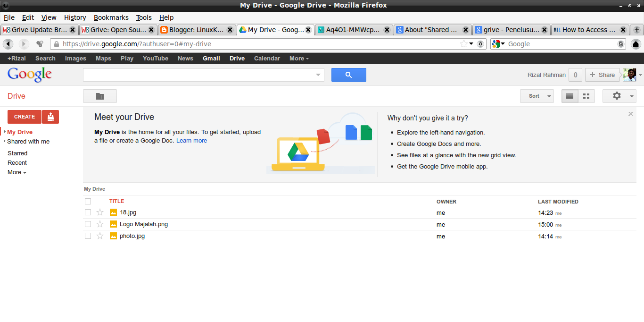Click the notifications count 0 box

click(575, 75)
